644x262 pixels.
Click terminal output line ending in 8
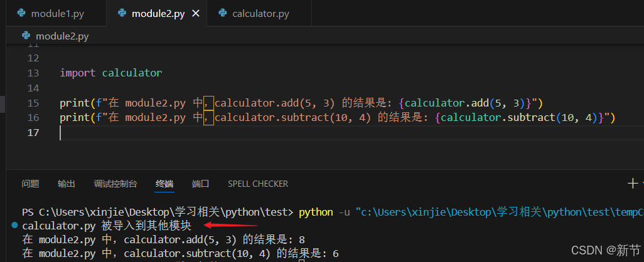coord(163,239)
